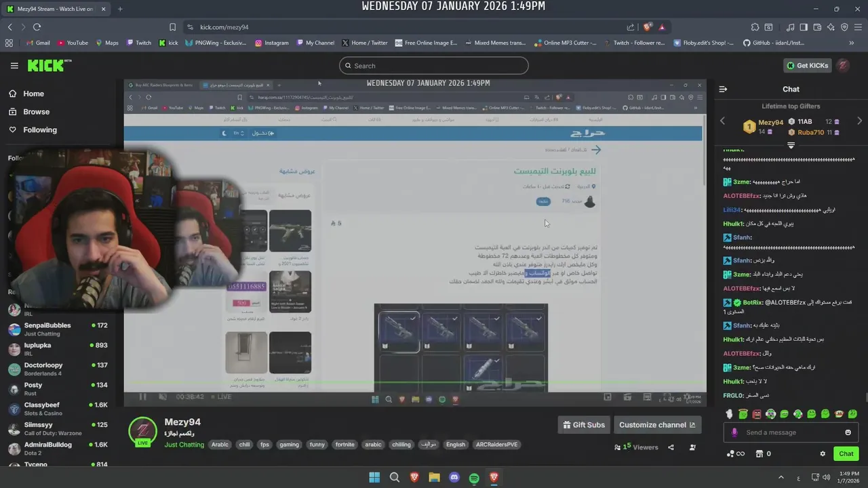Go to next top gifters

(860, 121)
